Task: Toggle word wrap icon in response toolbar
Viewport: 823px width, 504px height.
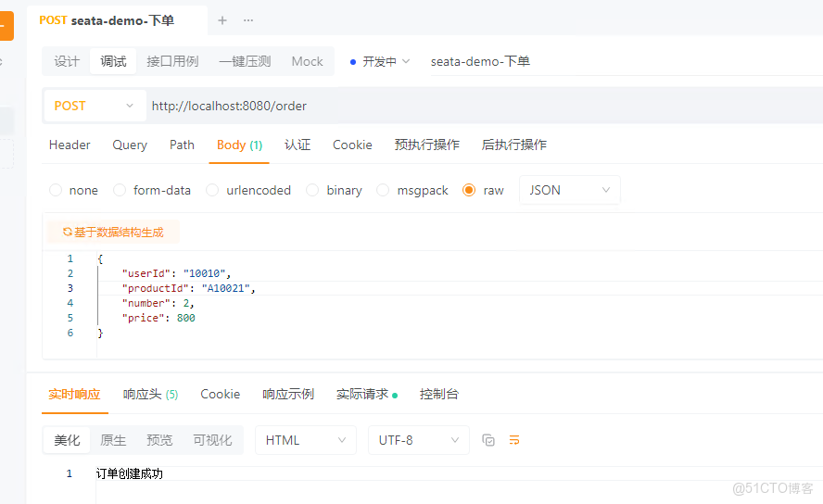Action: 514,440
